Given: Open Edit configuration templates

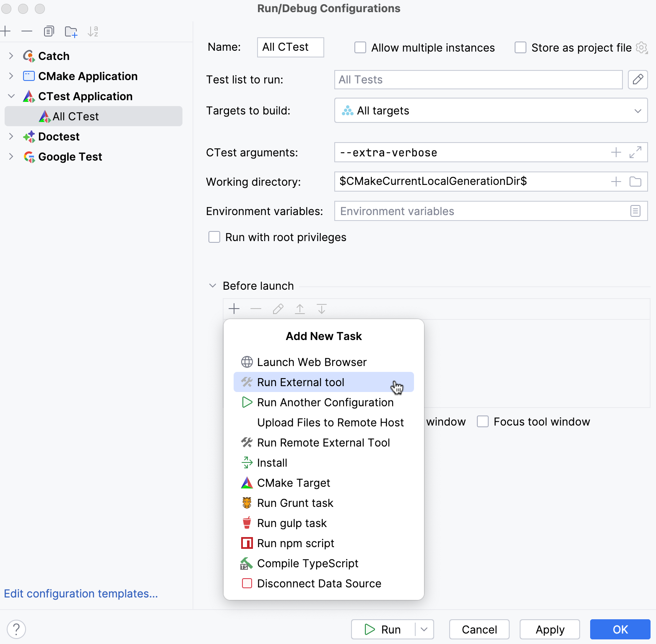Looking at the screenshot, I should pos(81,593).
